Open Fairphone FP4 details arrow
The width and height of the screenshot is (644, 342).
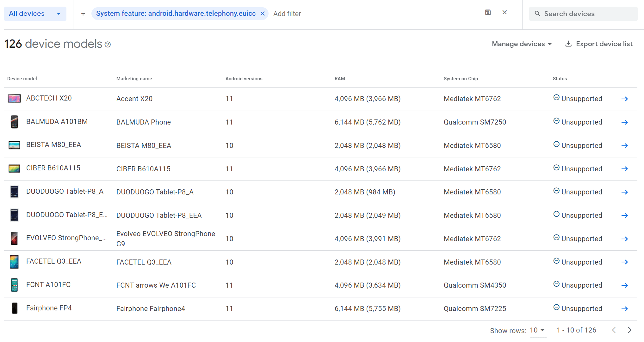(x=624, y=309)
